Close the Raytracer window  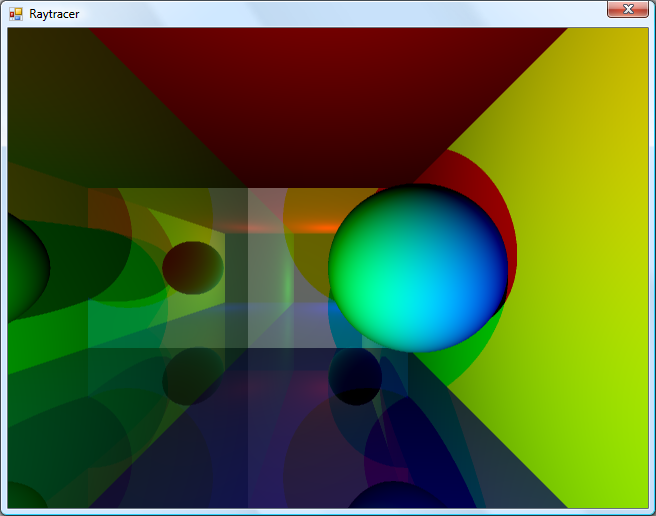point(628,9)
